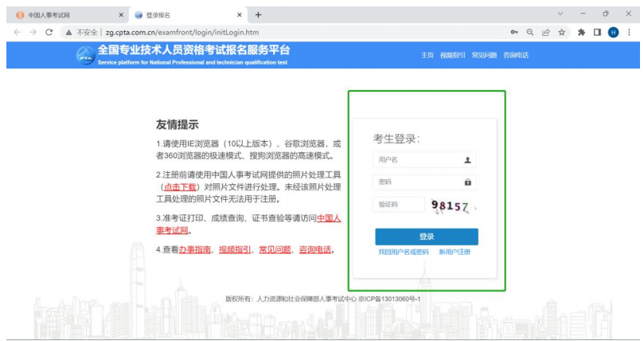This screenshot has width=644, height=341.
Task: Click the browser reload page icon
Action: pyautogui.click(x=49, y=32)
